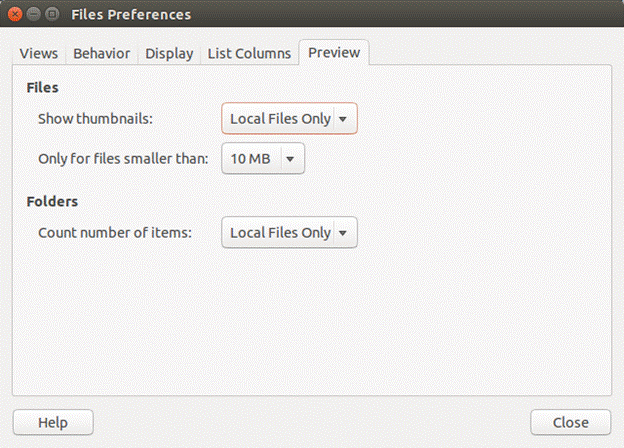
Task: Expand the file size limit dropdown
Action: coord(263,159)
